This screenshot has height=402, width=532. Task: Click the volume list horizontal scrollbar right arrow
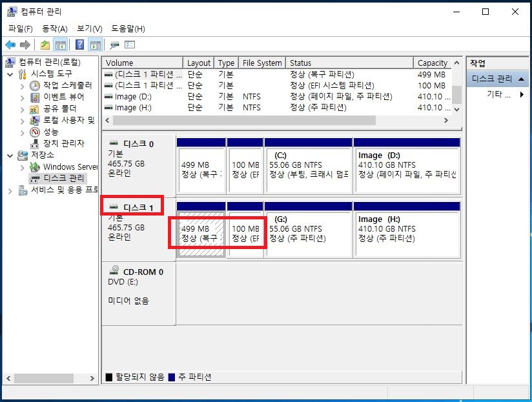(x=445, y=121)
